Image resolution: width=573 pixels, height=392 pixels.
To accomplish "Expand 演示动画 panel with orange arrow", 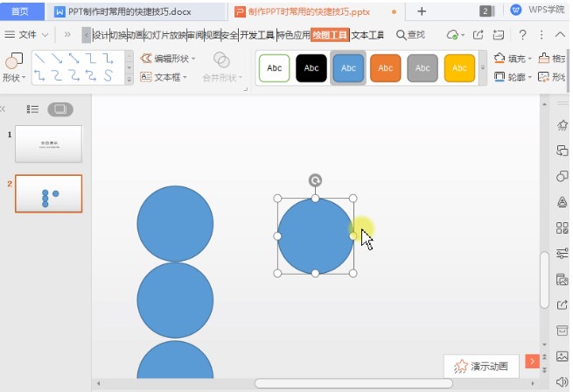I will (532, 361).
